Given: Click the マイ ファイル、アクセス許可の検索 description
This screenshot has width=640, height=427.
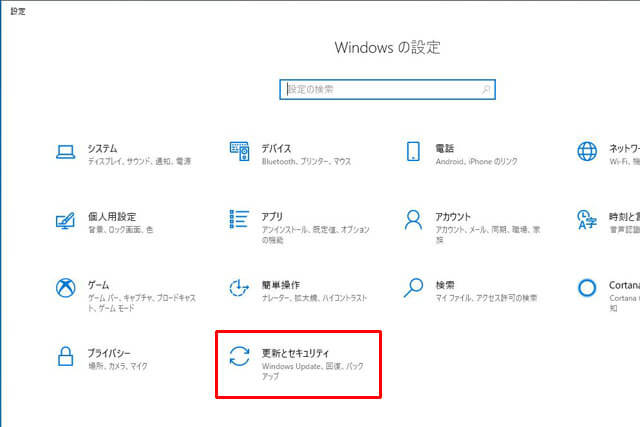Looking at the screenshot, I should pyautogui.click(x=486, y=298).
